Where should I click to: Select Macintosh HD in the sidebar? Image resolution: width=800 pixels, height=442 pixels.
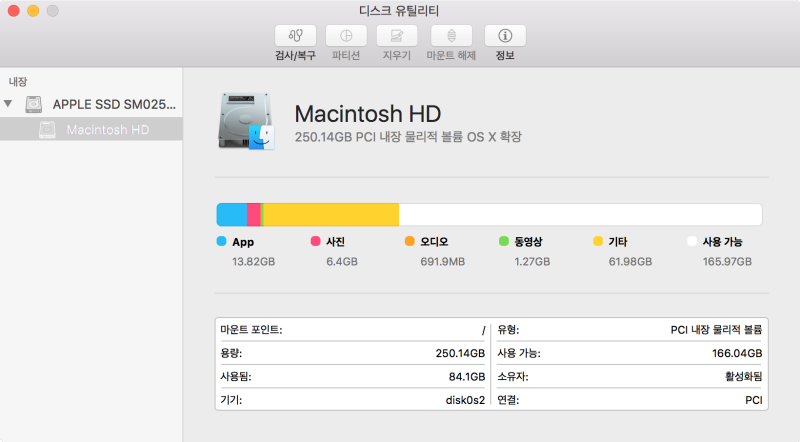coord(107,130)
